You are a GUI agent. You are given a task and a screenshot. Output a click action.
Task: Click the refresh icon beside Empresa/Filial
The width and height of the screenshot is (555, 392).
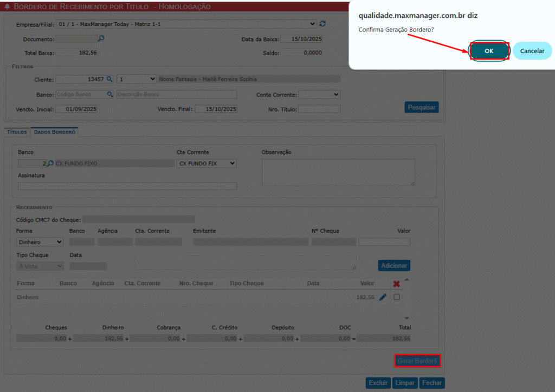[x=323, y=24]
